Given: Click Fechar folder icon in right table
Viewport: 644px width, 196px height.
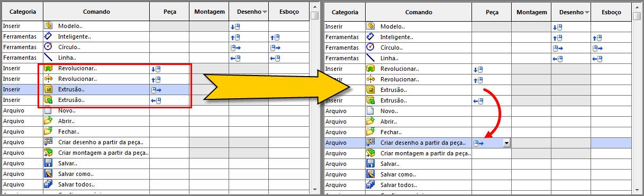Looking at the screenshot, I should (x=370, y=132).
